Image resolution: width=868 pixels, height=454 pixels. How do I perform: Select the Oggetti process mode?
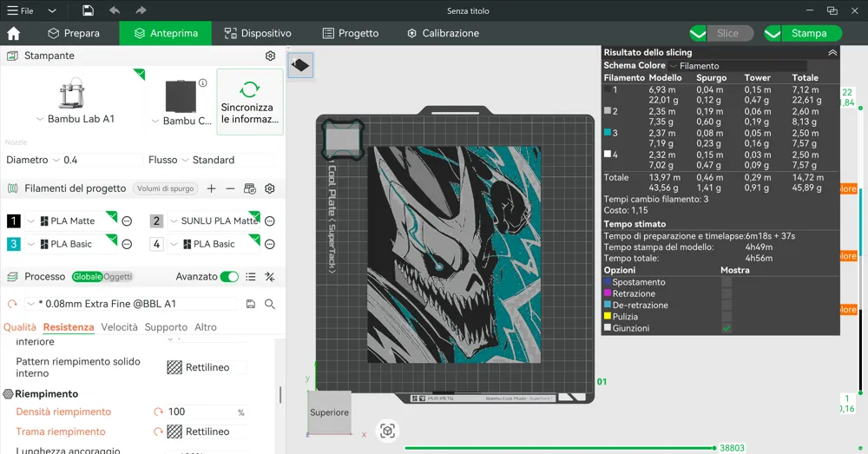click(x=117, y=277)
